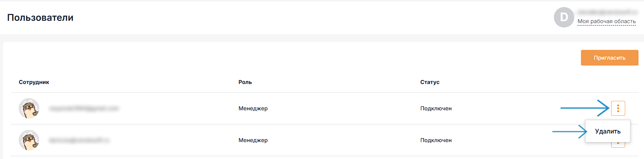Select Удалить from the context menu
This screenshot has width=644, height=159.
608,132
